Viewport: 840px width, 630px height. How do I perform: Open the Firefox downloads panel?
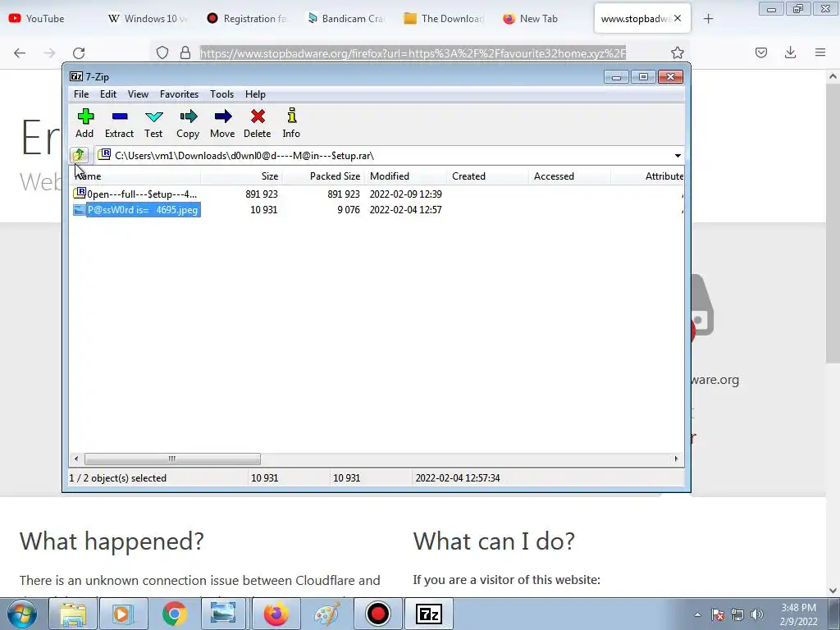(790, 52)
